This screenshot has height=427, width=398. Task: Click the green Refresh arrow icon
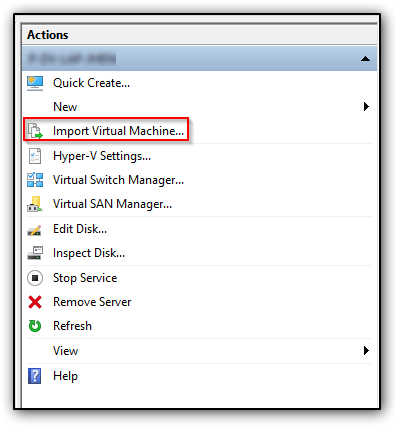coord(35,326)
